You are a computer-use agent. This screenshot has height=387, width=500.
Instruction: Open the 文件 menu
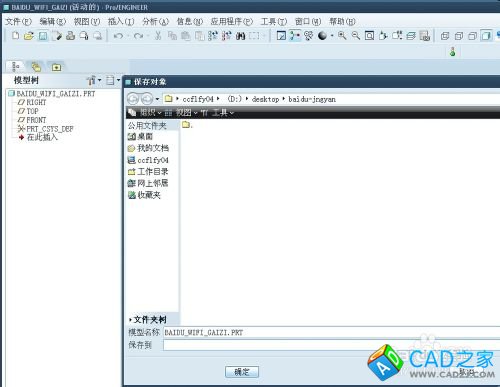[18, 22]
